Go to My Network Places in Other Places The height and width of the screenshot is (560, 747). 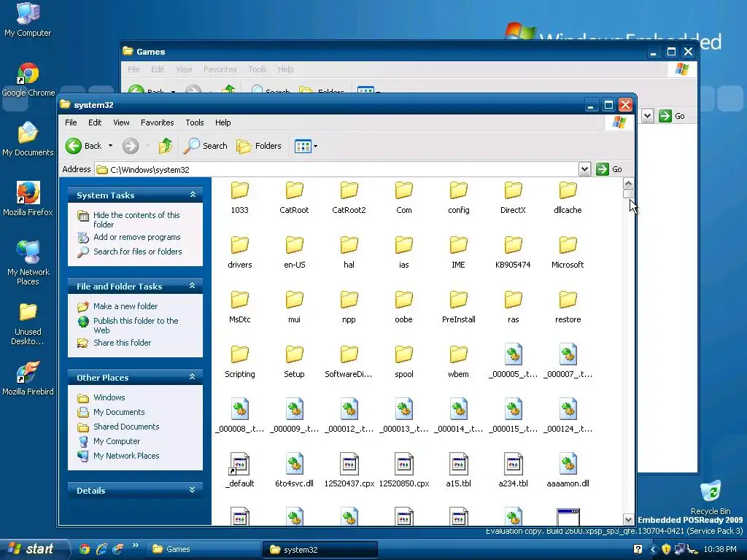tap(126, 456)
